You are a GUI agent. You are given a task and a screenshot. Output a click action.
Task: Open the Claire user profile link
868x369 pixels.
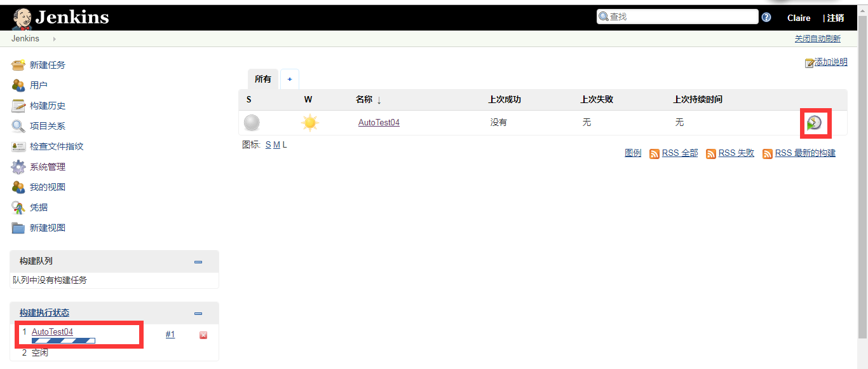click(799, 18)
